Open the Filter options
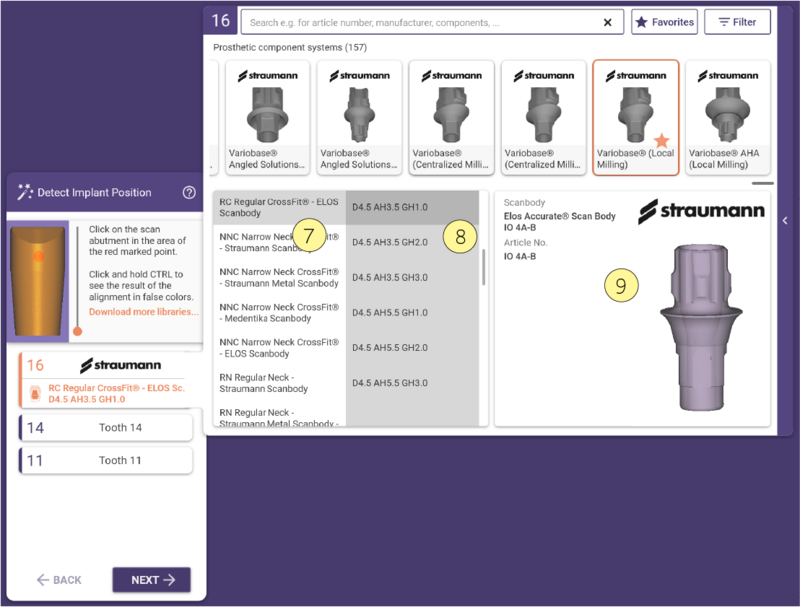 [737, 22]
